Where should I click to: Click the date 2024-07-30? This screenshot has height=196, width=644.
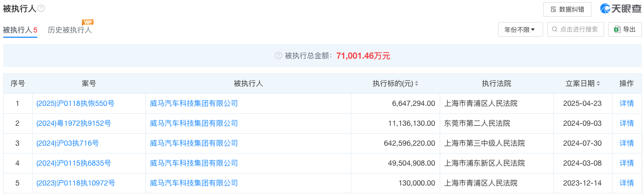583,143
